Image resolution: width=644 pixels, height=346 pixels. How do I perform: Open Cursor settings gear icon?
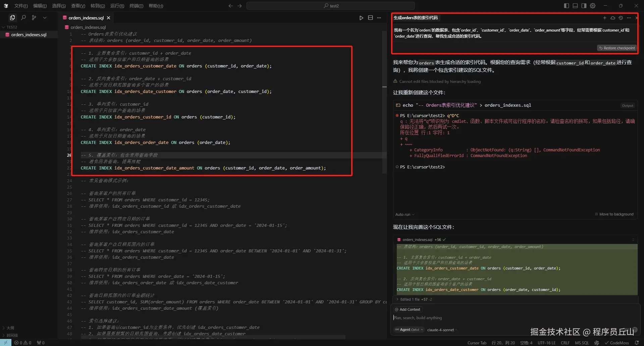[x=593, y=6]
